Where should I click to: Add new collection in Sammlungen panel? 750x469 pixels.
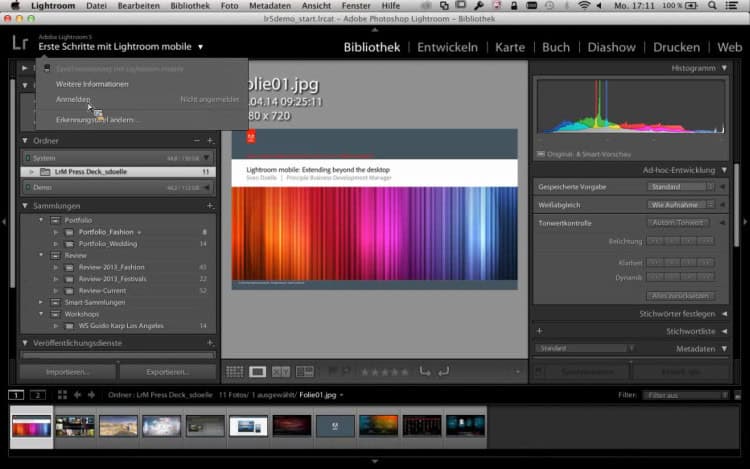(x=210, y=206)
